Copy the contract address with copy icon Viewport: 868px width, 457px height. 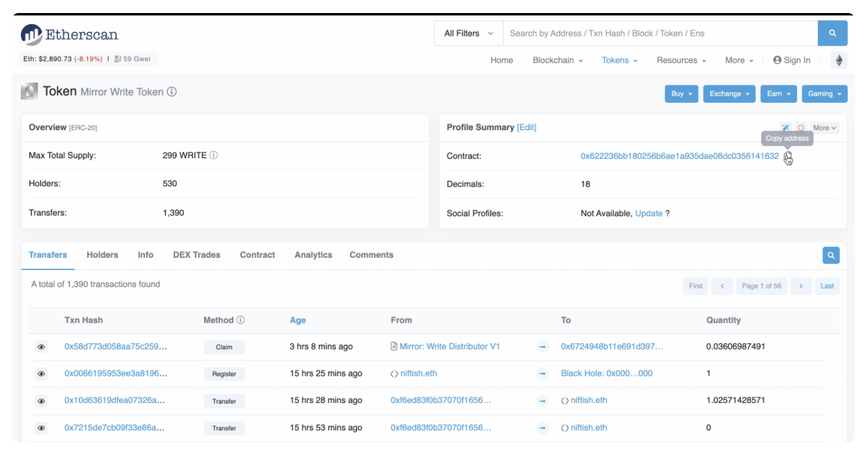coord(788,157)
